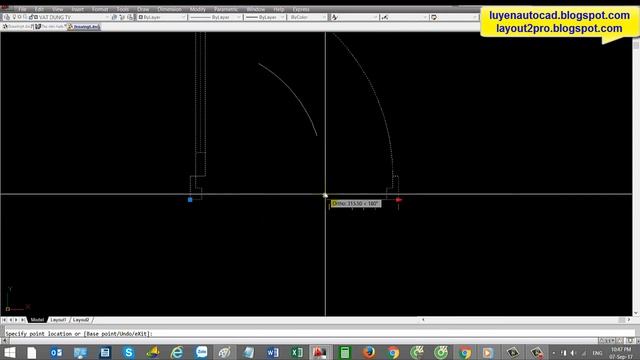
Task: Open the File menu
Action: tap(22, 9)
